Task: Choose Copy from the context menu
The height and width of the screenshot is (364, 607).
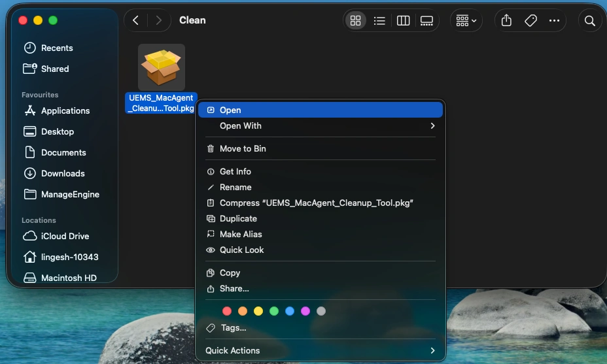Action: (321, 273)
